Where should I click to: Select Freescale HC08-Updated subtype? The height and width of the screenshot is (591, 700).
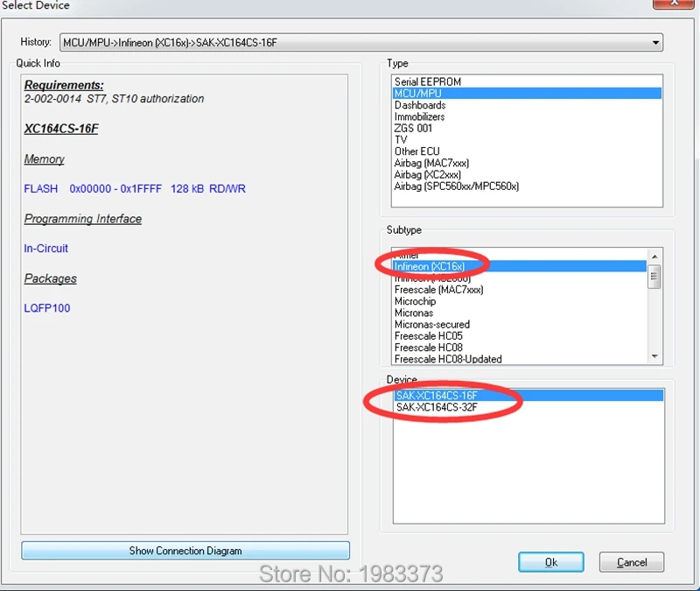pos(520,359)
